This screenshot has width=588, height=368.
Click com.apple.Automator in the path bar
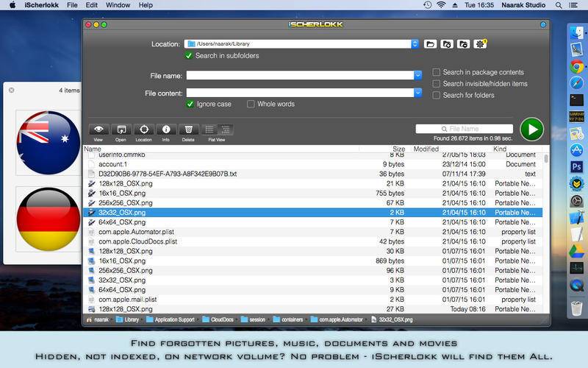(x=337, y=319)
